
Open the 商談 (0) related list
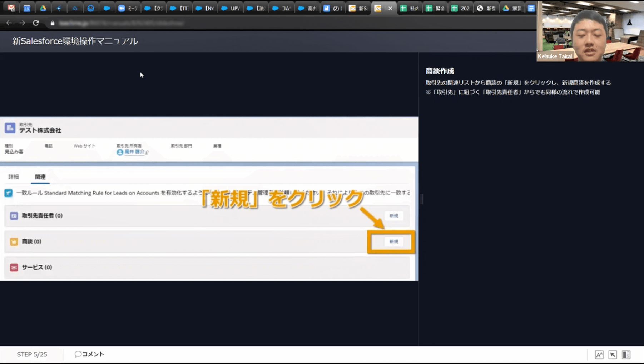(31, 241)
